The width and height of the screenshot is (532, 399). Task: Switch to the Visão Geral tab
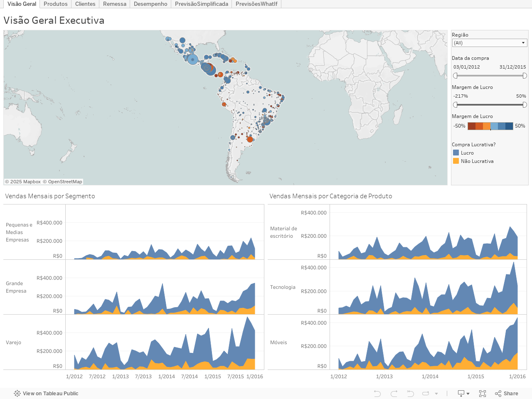coord(22,4)
